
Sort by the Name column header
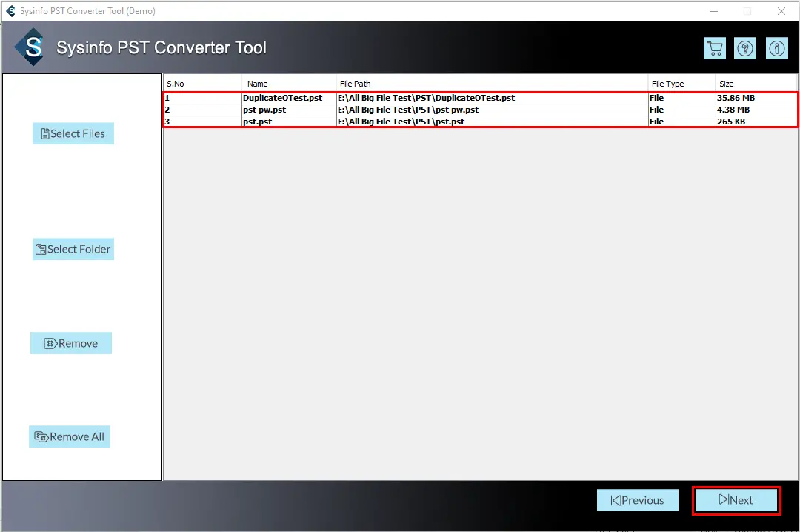[x=287, y=84]
